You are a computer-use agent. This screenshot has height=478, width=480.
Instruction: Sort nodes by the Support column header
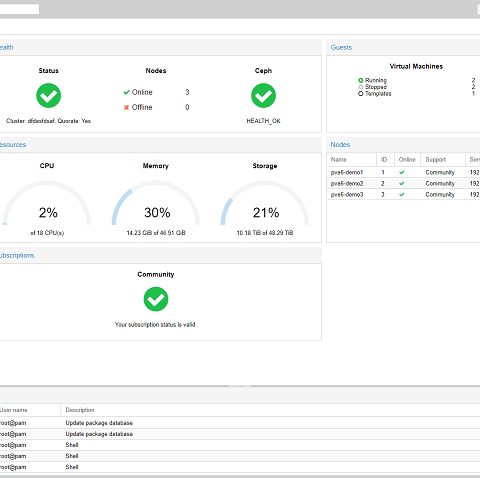pyautogui.click(x=443, y=160)
